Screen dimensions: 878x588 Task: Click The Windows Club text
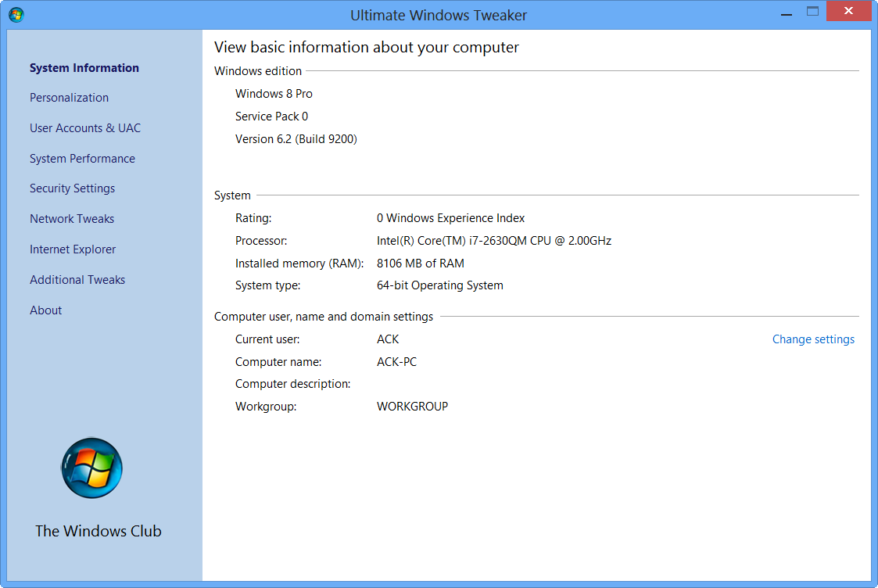[98, 531]
